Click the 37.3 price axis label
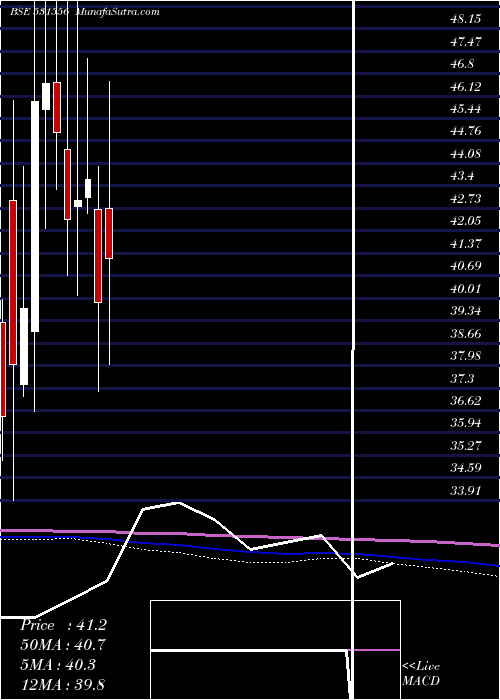Viewport: 500px width, 700px height. click(x=462, y=378)
